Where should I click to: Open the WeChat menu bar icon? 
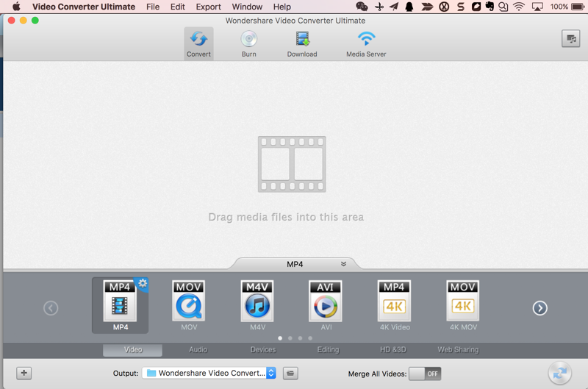click(362, 7)
